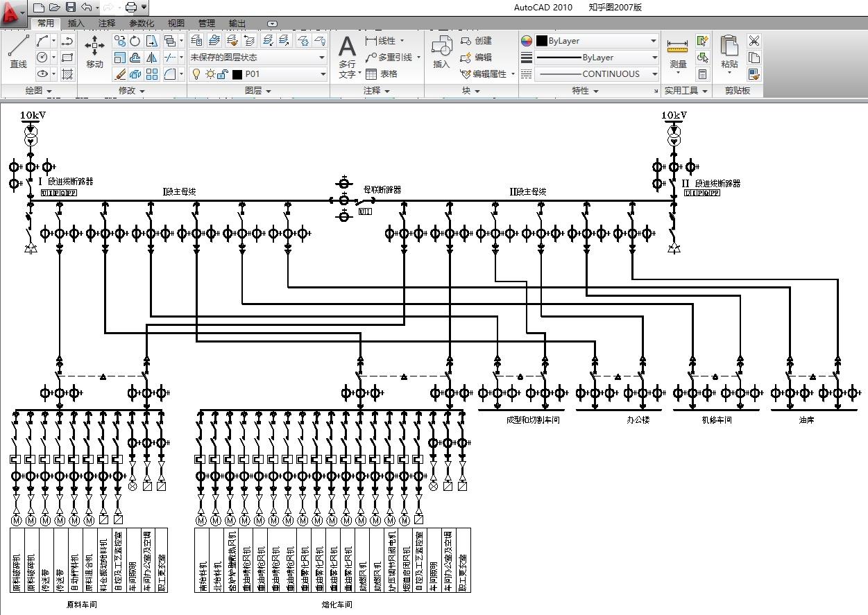Click the 测量 measure ruler icon
Image resolution: width=868 pixels, height=615 pixels.
(678, 52)
